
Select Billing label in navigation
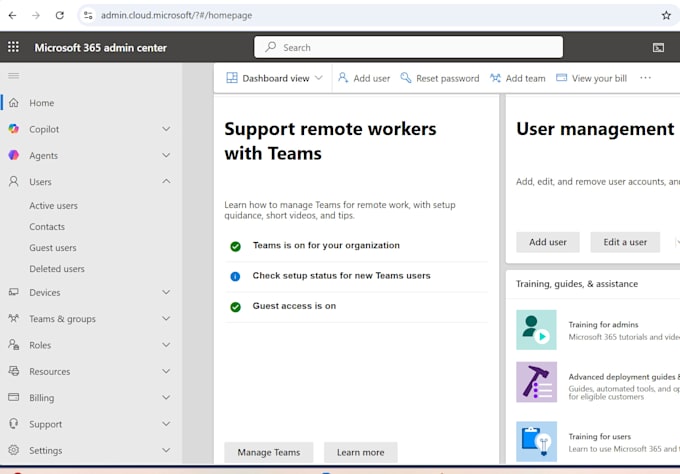click(x=42, y=398)
